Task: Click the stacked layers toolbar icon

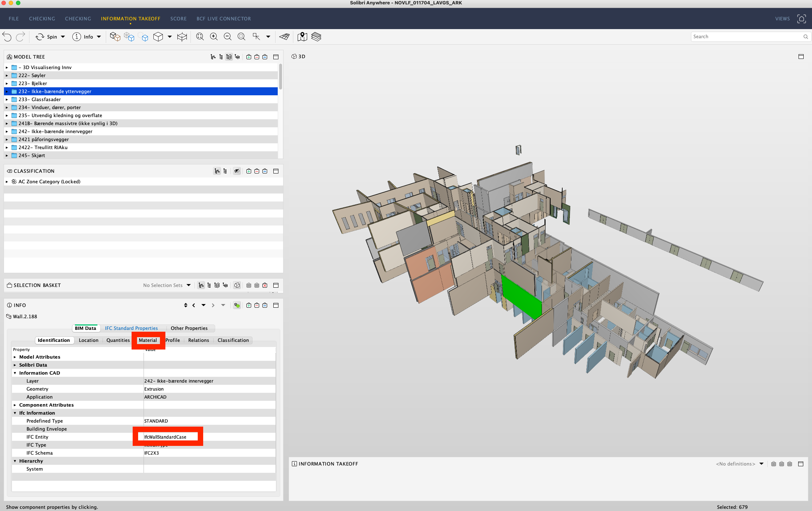Action: [316, 37]
